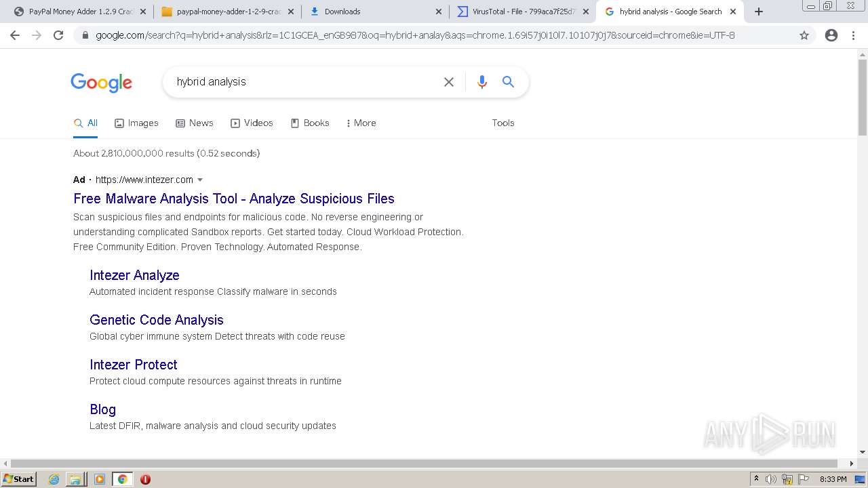Reload the current page
The height and width of the screenshot is (488, 868).
tap(58, 35)
